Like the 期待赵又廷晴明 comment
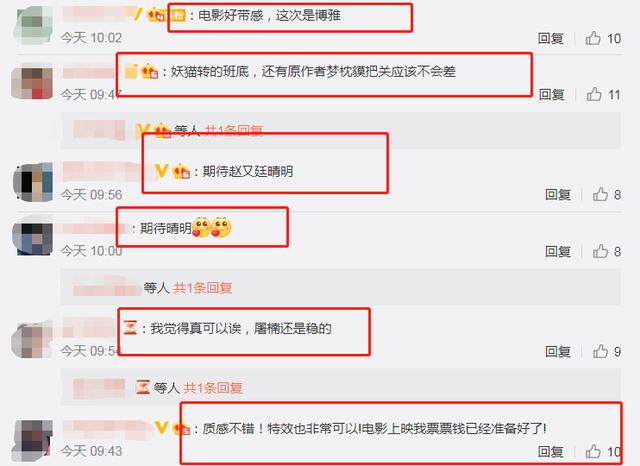The height and width of the screenshot is (466, 640). click(600, 195)
